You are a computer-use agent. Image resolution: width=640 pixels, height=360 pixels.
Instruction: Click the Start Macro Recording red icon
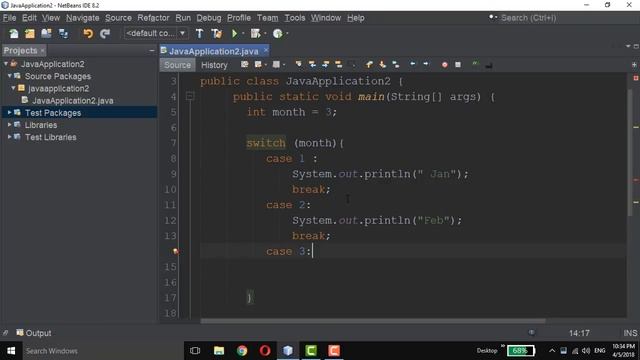tap(444, 64)
